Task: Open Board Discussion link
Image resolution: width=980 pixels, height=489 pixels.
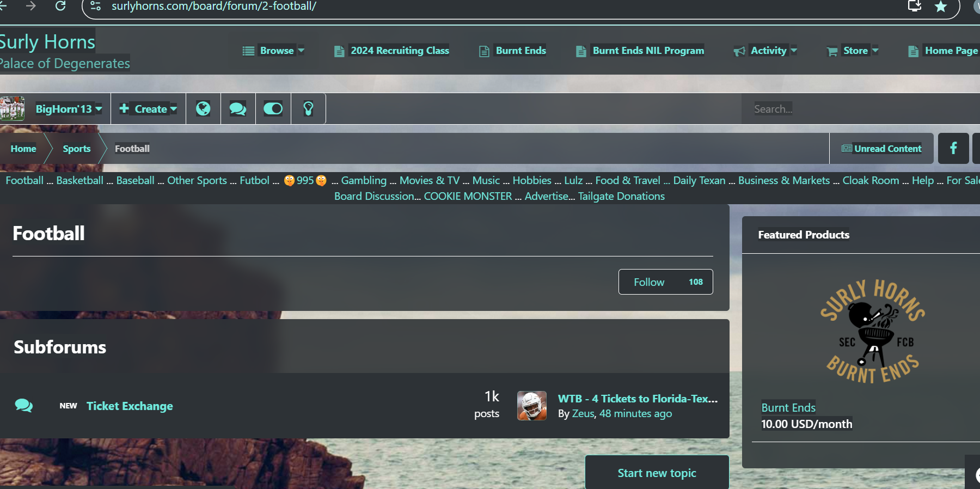Action: [x=375, y=196]
